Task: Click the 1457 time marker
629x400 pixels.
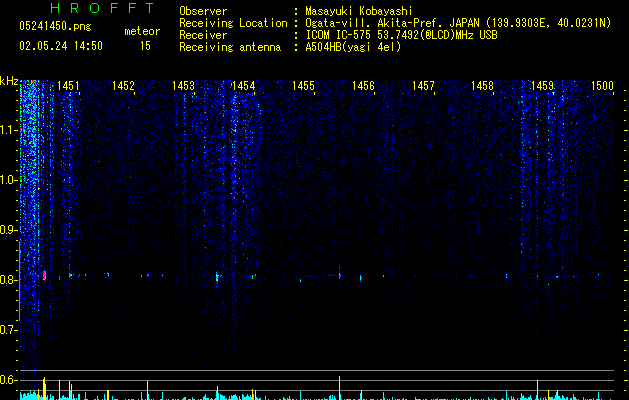Action: tap(424, 86)
